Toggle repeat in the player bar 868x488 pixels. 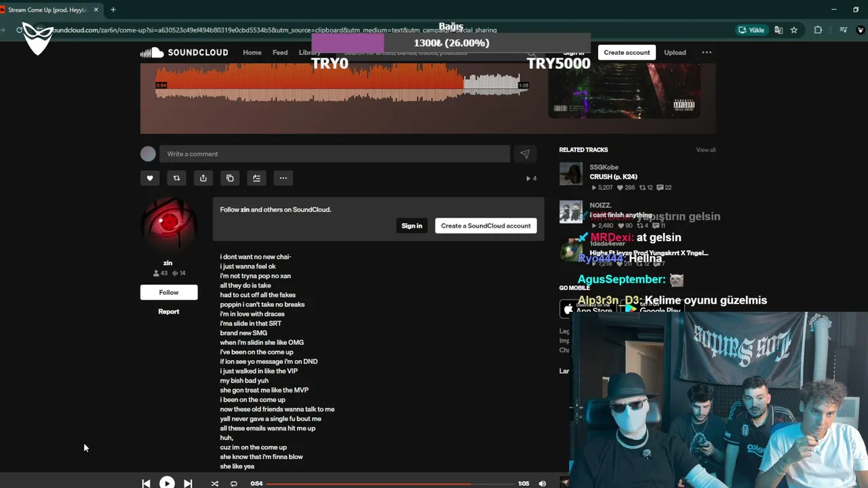point(234,483)
